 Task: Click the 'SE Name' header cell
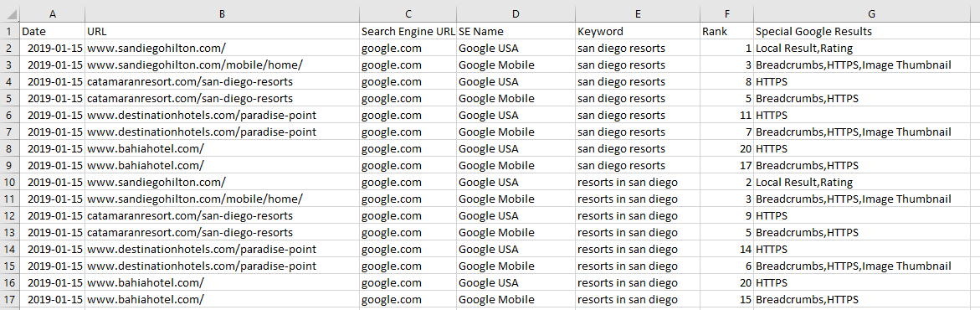tap(516, 31)
